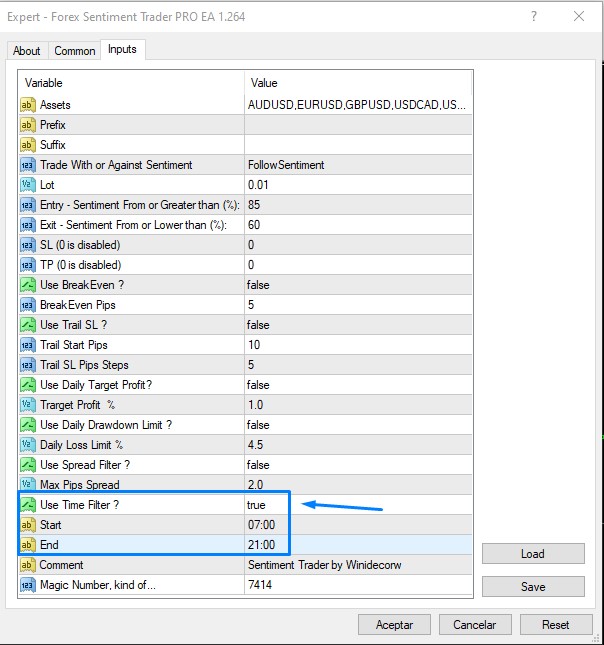Click the string icon beside Assets
604x645 pixels.
coord(28,105)
